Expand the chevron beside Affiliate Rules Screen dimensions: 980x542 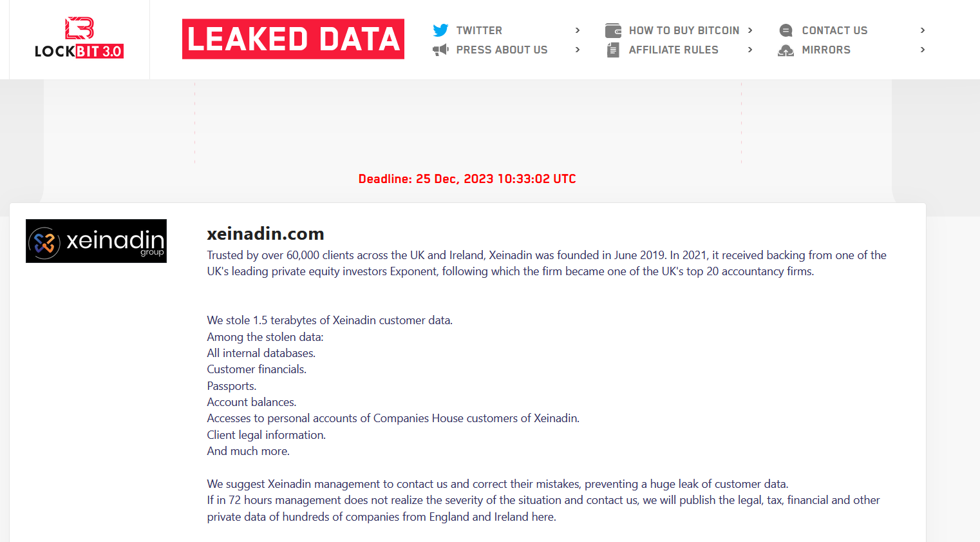tap(750, 50)
